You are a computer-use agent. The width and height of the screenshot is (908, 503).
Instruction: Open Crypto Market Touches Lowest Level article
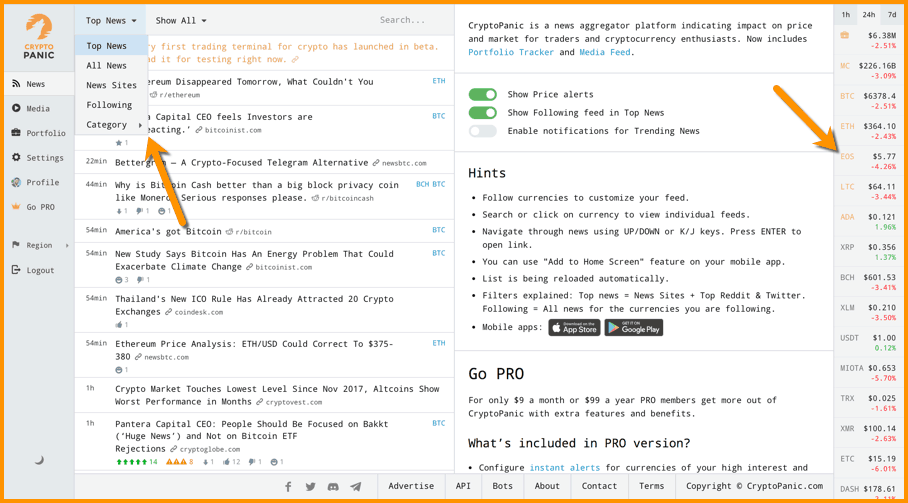(277, 395)
